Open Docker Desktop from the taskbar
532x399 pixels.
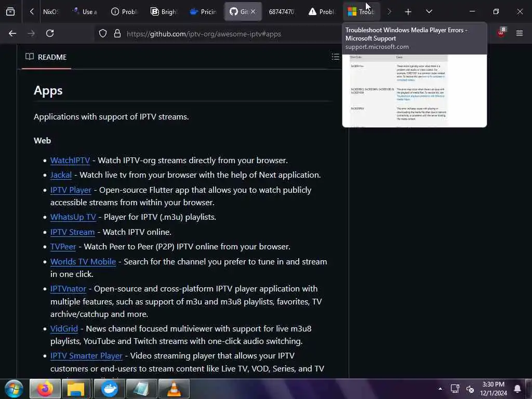coord(109,389)
